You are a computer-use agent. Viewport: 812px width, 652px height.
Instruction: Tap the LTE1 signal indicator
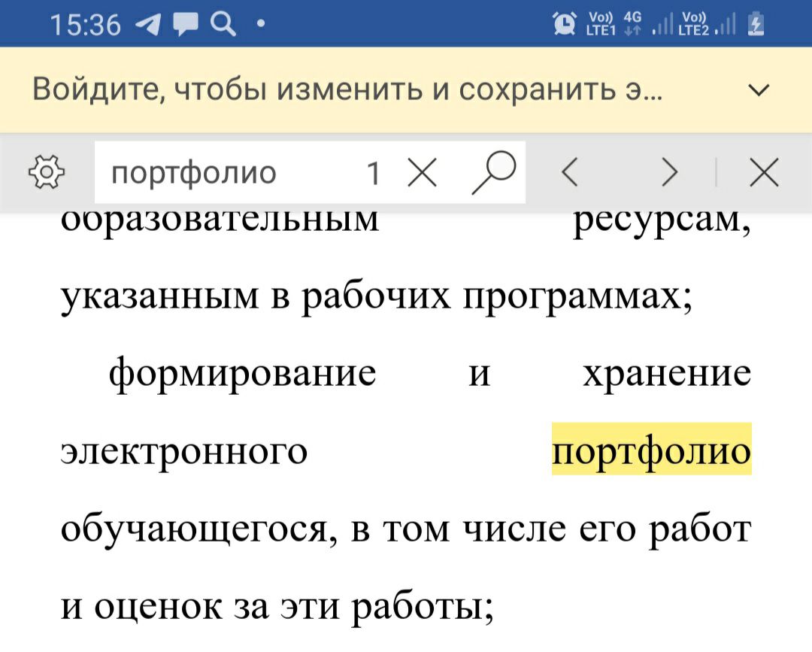tap(601, 24)
